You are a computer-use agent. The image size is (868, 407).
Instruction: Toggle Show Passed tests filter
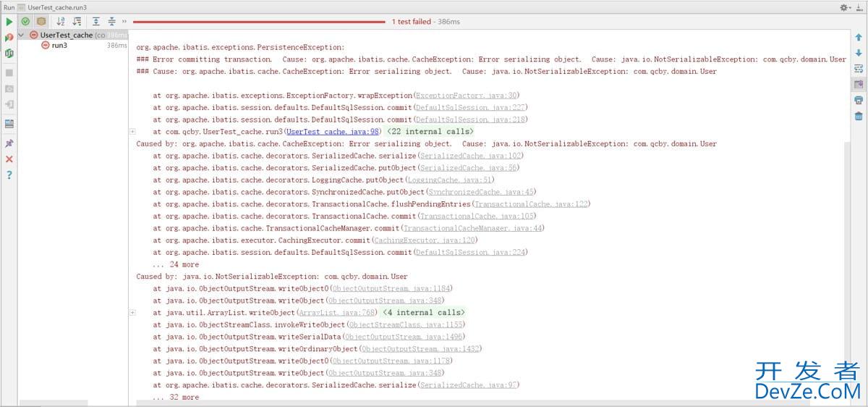[x=25, y=22]
